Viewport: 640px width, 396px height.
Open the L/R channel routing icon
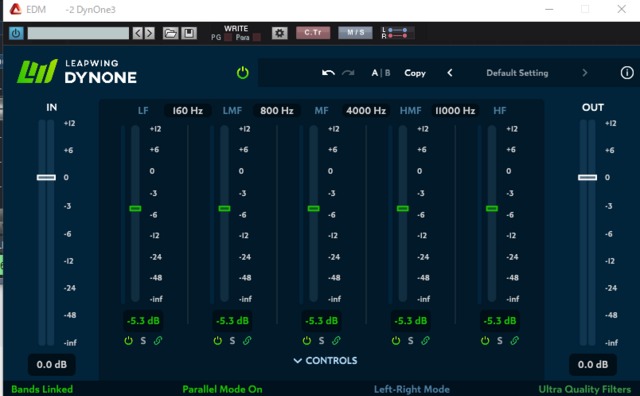398,33
